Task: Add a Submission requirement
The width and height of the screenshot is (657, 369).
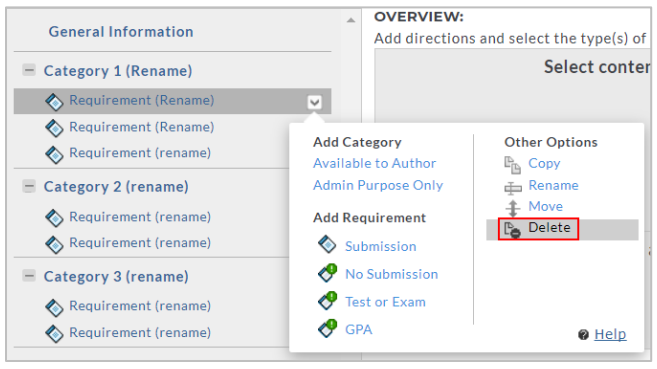Action: tap(380, 246)
